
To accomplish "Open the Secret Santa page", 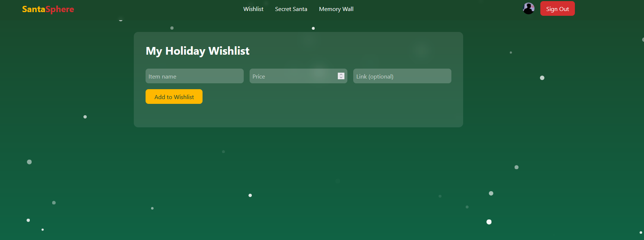I will pyautogui.click(x=291, y=9).
